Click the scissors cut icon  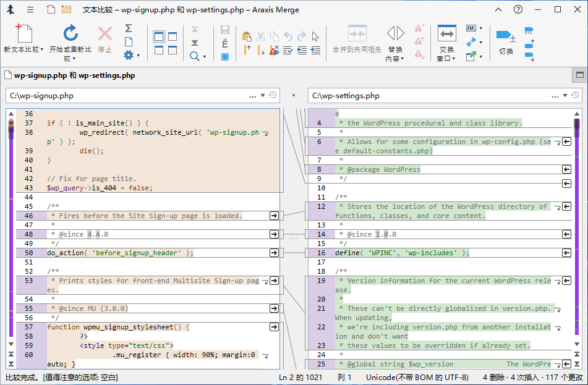261,36
